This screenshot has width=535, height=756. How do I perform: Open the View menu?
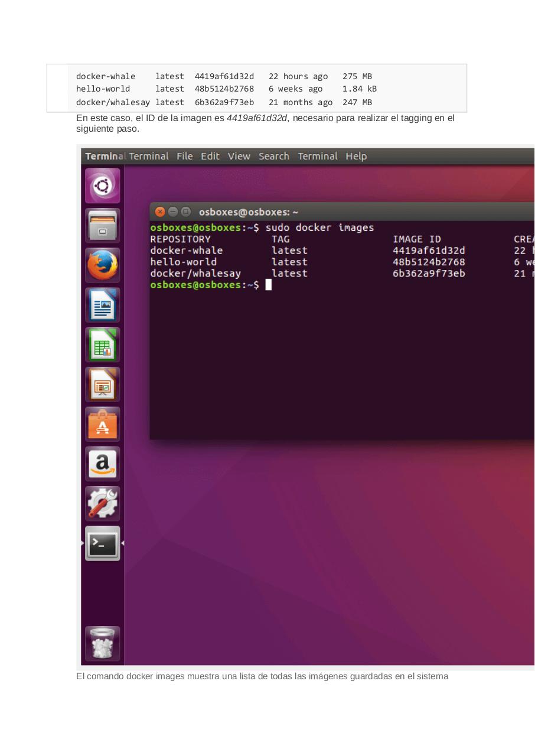click(x=239, y=156)
